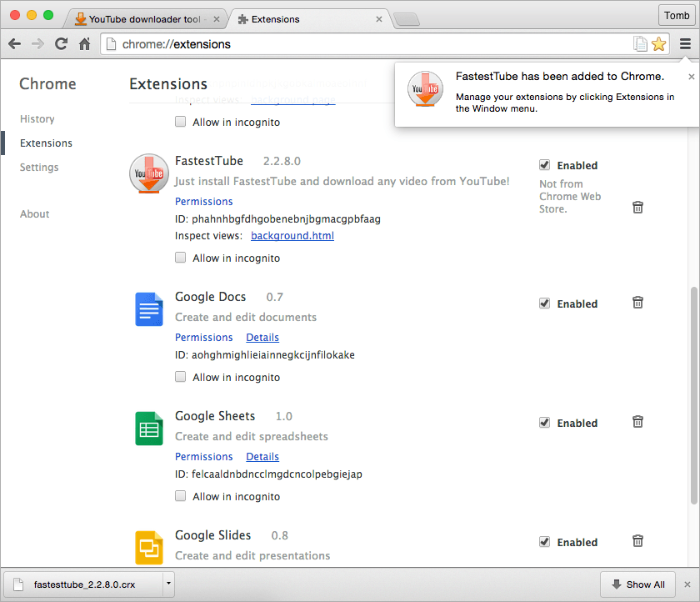Remove Google Slides with trash icon
Screen dimensions: 700x602
(637, 541)
